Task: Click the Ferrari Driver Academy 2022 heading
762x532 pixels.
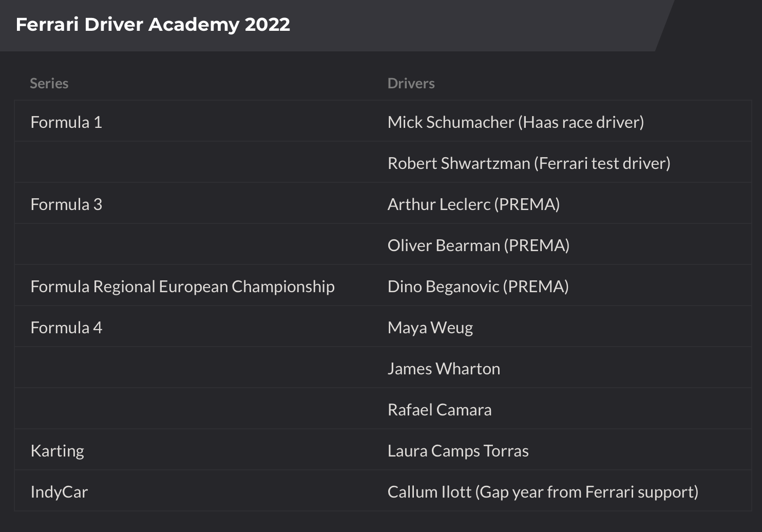Action: pyautogui.click(x=153, y=25)
